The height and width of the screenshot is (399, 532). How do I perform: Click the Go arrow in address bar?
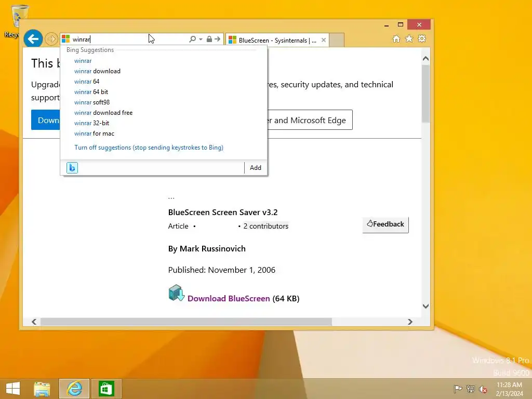pyautogui.click(x=218, y=39)
